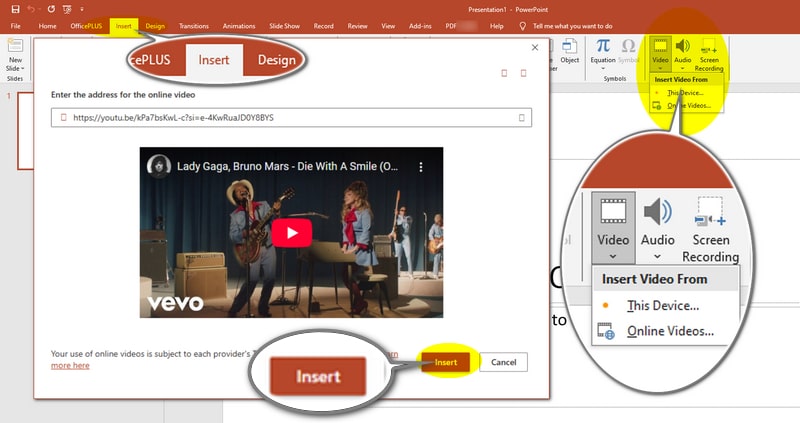
Task: Click the Object icon in ribbon
Action: (569, 46)
